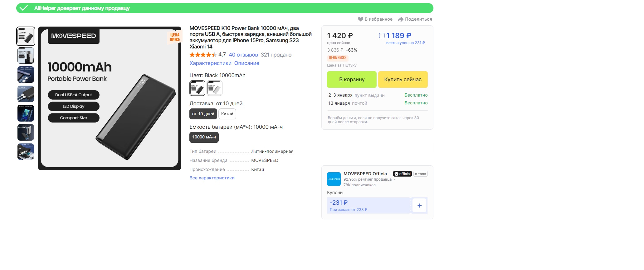Click the official verified badge
This screenshot has height=270, width=644.
(402, 174)
